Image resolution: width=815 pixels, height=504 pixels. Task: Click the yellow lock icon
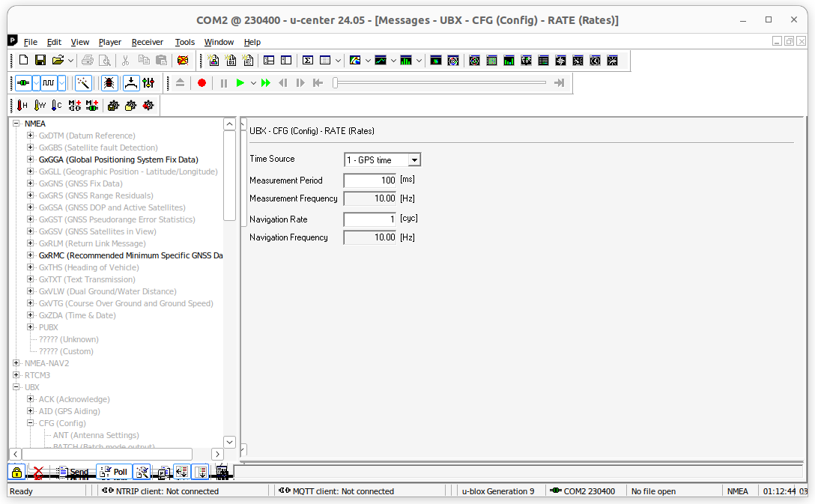click(16, 473)
